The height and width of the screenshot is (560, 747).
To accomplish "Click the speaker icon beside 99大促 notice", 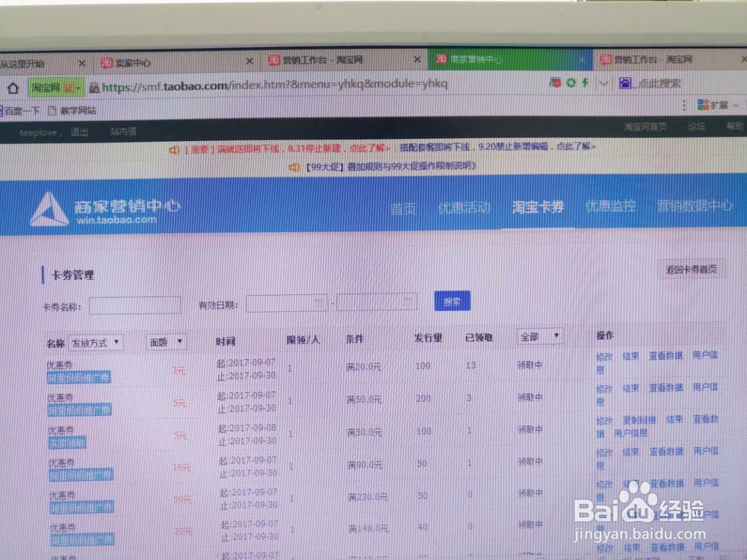I will click(x=294, y=167).
